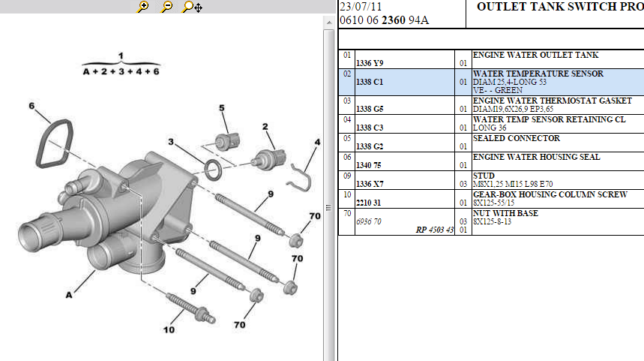Click part number 1336 X7
The height and width of the screenshot is (361, 644).
370,184
